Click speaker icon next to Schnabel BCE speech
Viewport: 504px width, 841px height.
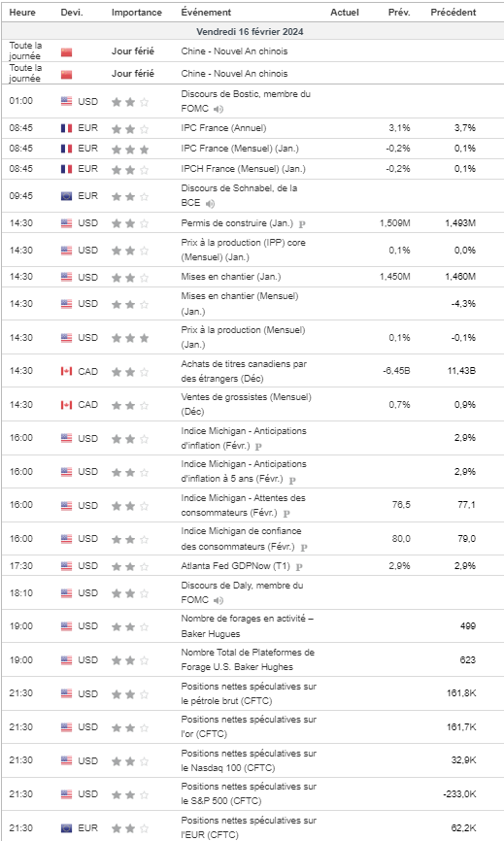click(x=210, y=204)
